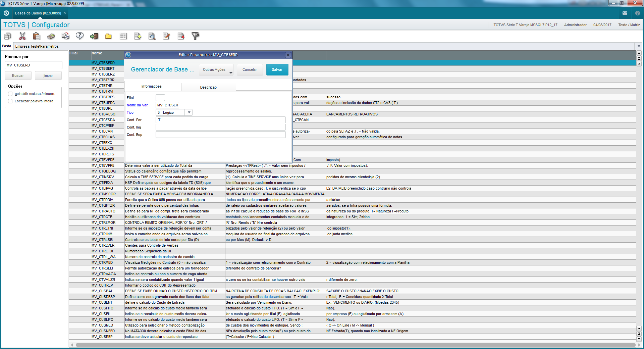This screenshot has width=644, height=349.
Task: Click the horizontal scrollbar of the grid
Action: [356, 345]
